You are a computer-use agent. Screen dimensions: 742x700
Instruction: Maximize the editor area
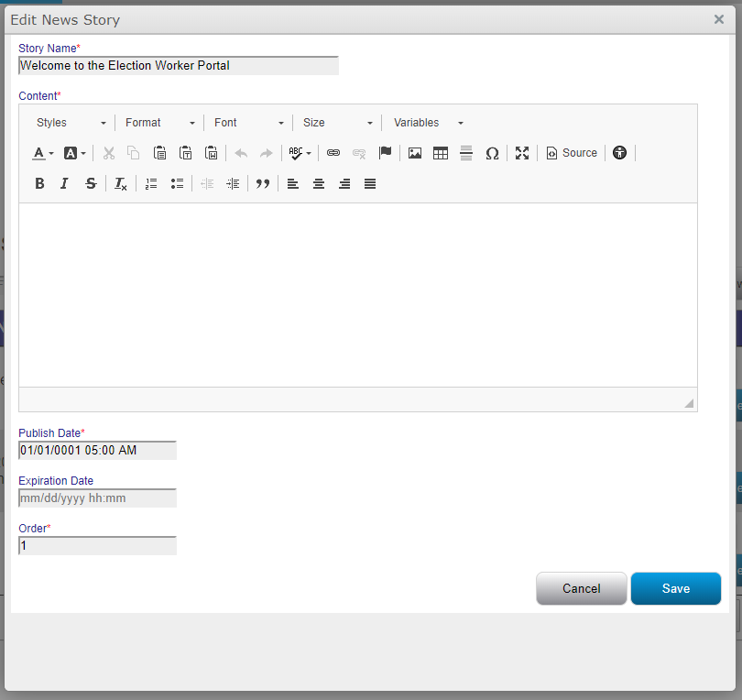coord(522,153)
